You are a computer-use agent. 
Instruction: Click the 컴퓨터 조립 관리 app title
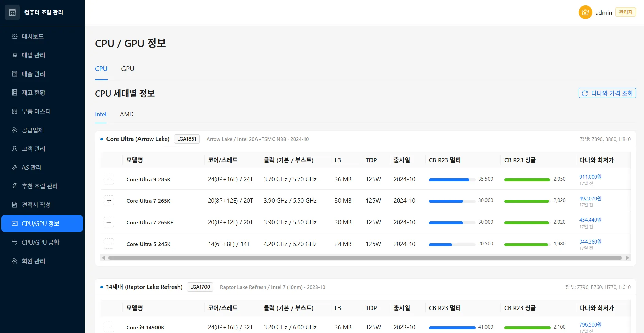[x=44, y=12]
